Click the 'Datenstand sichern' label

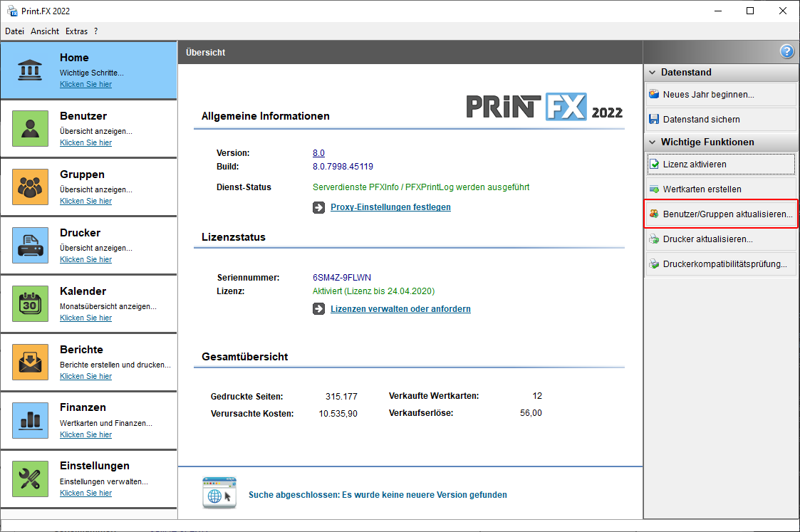coord(701,120)
